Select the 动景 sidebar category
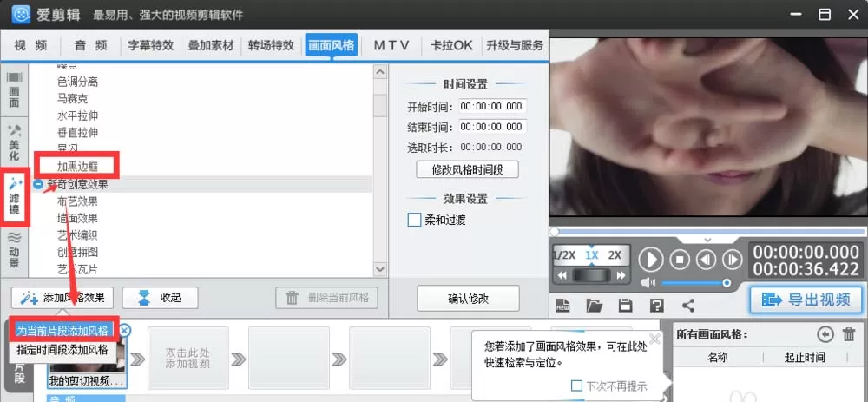 click(14, 250)
